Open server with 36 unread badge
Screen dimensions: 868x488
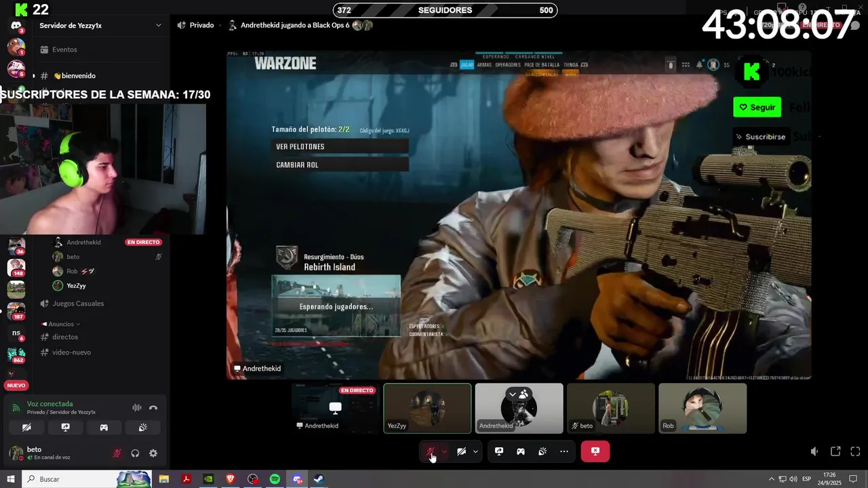pyautogui.click(x=16, y=246)
